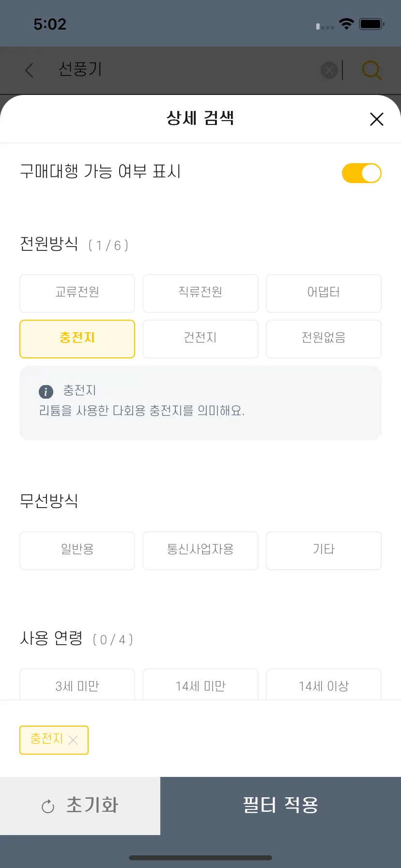Image resolution: width=401 pixels, height=868 pixels.
Task: Choose the 어댑터 power type
Action: pyautogui.click(x=324, y=293)
